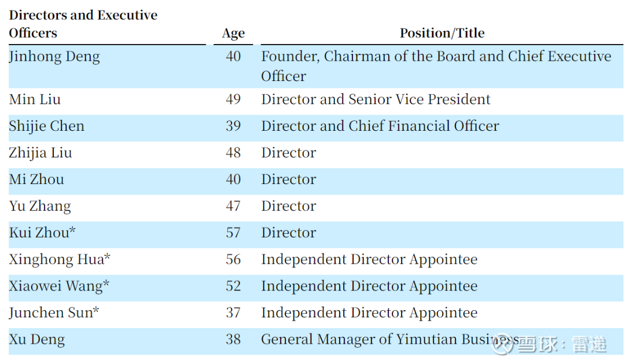
Task: Click Xinghong Hua's Independent Director Appointee title
Action: [369, 259]
